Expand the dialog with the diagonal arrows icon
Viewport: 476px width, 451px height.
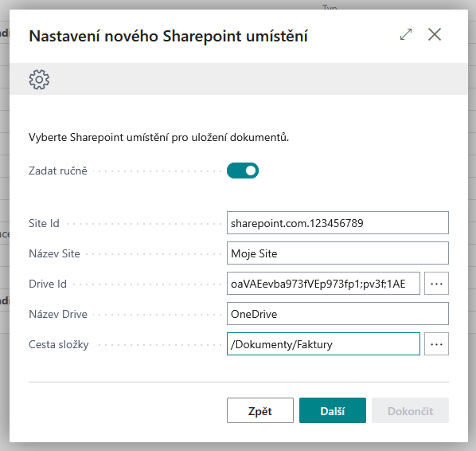pyautogui.click(x=406, y=34)
